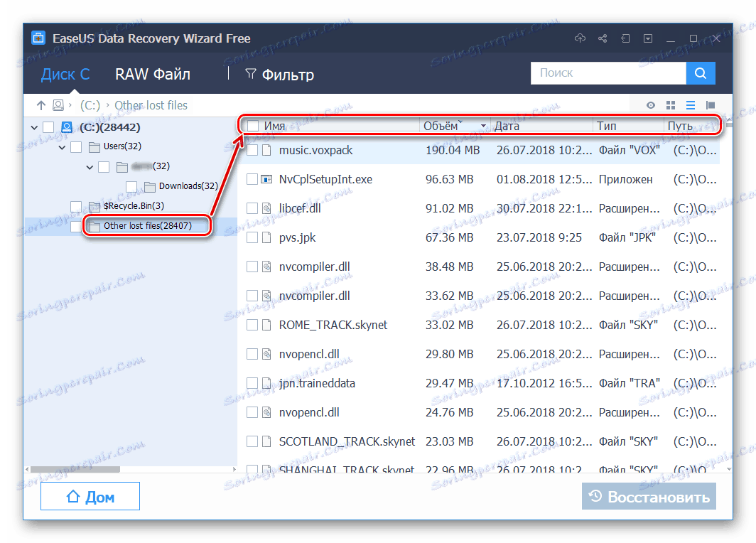
Task: Check the select-all box in Имя header
Action: click(x=252, y=125)
